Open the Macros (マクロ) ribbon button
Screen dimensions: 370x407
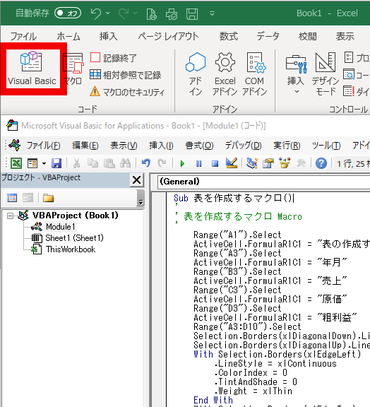pyautogui.click(x=73, y=69)
